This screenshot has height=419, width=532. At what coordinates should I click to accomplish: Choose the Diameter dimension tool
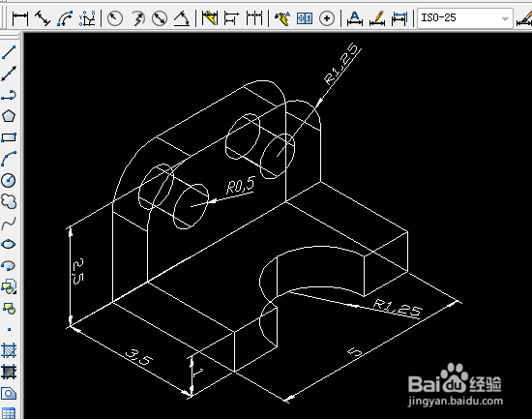click(x=160, y=18)
